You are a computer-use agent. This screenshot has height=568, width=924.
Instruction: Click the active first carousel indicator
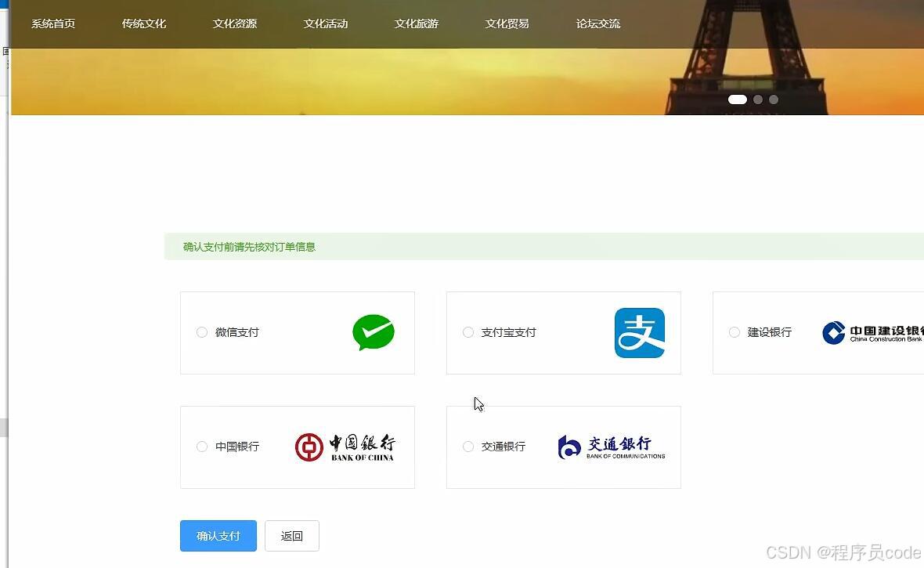[x=737, y=99]
